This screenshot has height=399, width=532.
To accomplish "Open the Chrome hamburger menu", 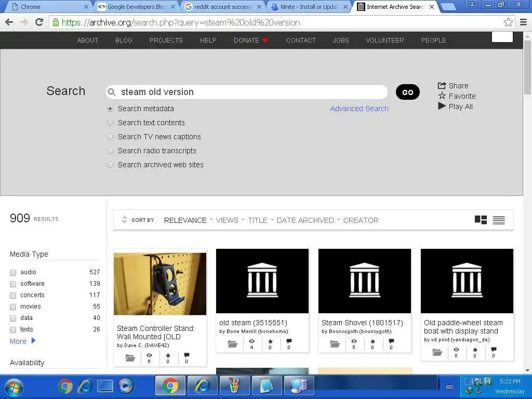I will (x=523, y=22).
